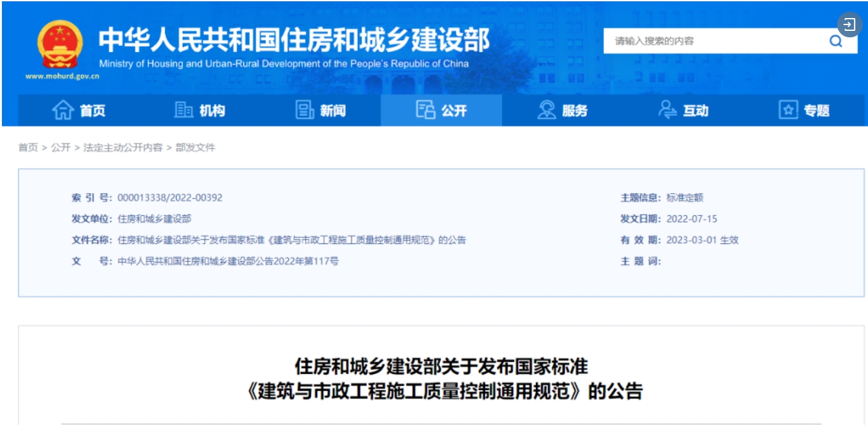Open the 服务 navigation tab
Image resolution: width=868 pixels, height=428 pixels.
(562, 111)
